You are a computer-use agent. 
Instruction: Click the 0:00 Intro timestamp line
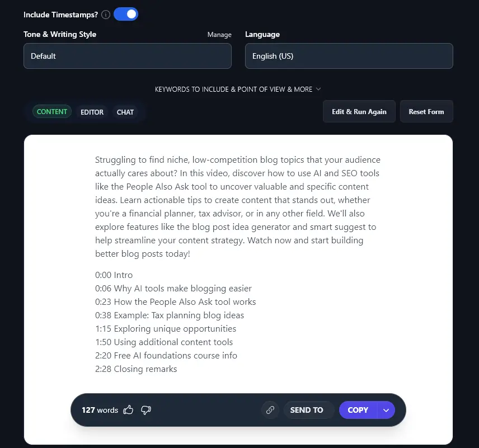tap(114, 275)
